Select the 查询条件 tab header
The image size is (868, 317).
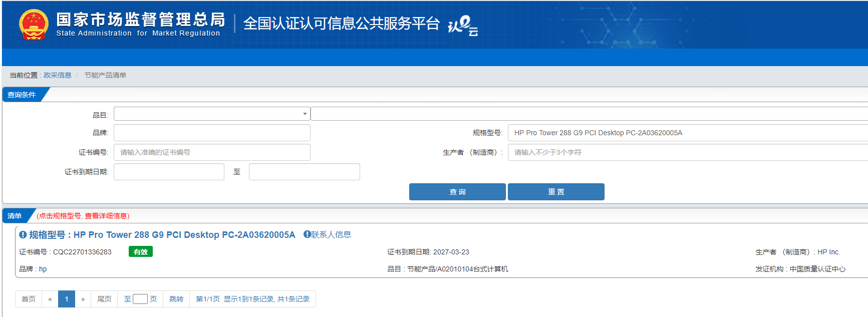22,95
